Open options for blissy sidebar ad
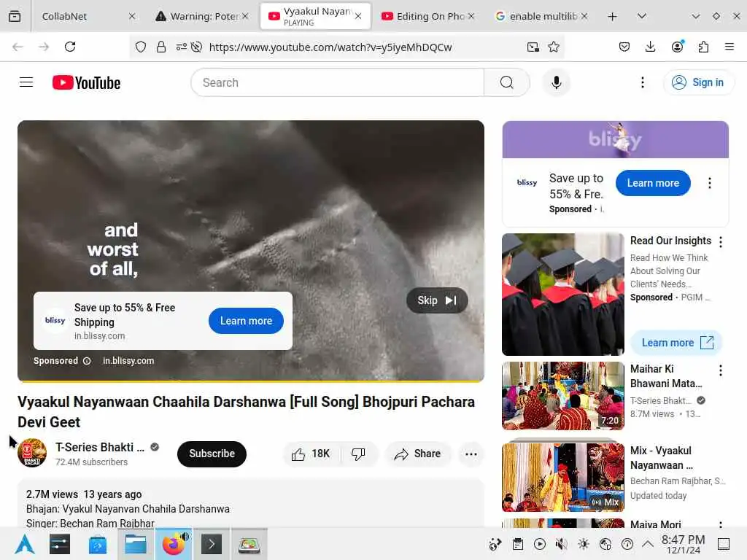This screenshot has height=560, width=747. point(709,183)
